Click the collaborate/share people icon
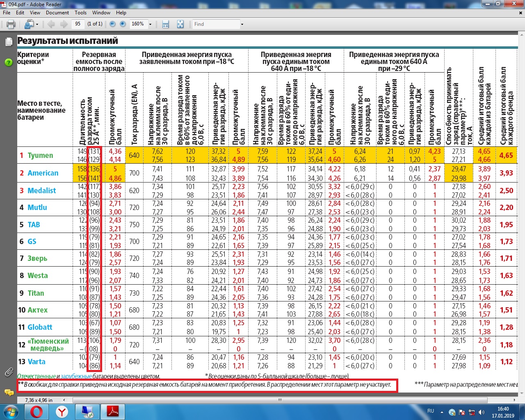Viewport: 525px width, 420px height. [x=28, y=24]
